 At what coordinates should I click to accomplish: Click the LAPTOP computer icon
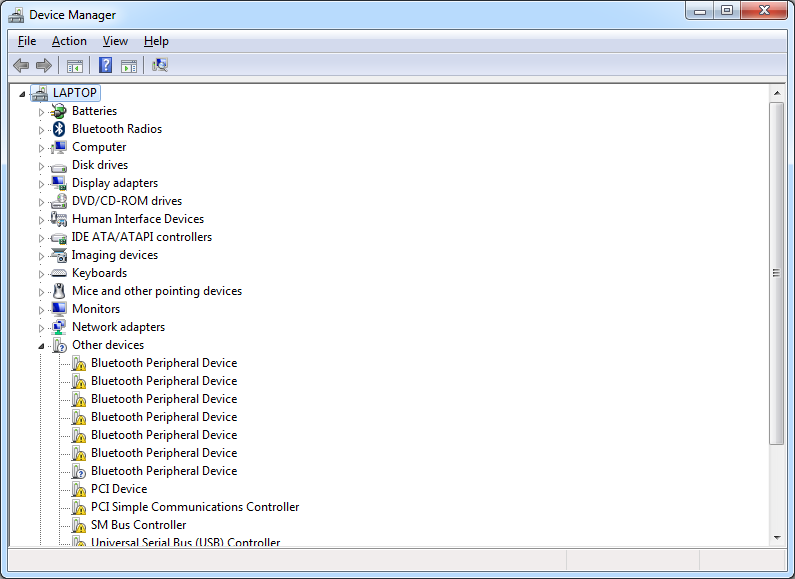tap(40, 93)
